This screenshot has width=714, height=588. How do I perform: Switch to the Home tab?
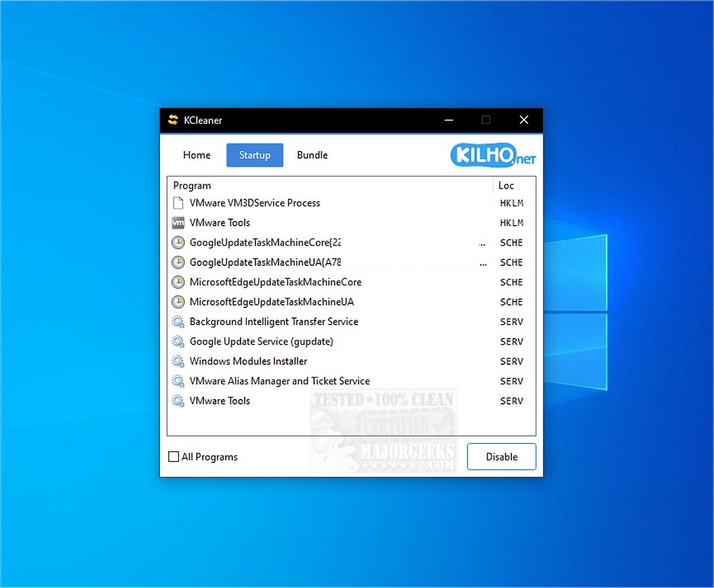(x=197, y=155)
